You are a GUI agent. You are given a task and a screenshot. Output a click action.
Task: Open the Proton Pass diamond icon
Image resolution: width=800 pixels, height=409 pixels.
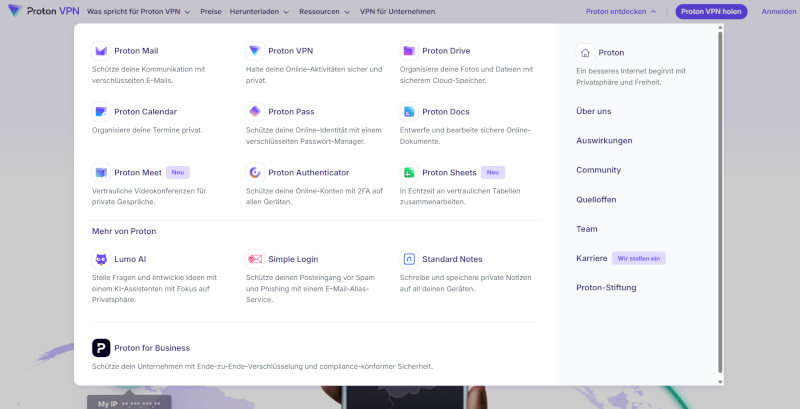[x=255, y=112]
